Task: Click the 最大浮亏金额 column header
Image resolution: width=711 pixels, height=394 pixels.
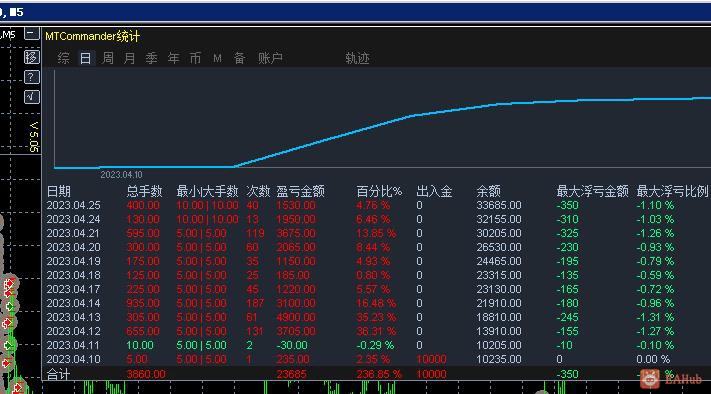Action: click(593, 191)
